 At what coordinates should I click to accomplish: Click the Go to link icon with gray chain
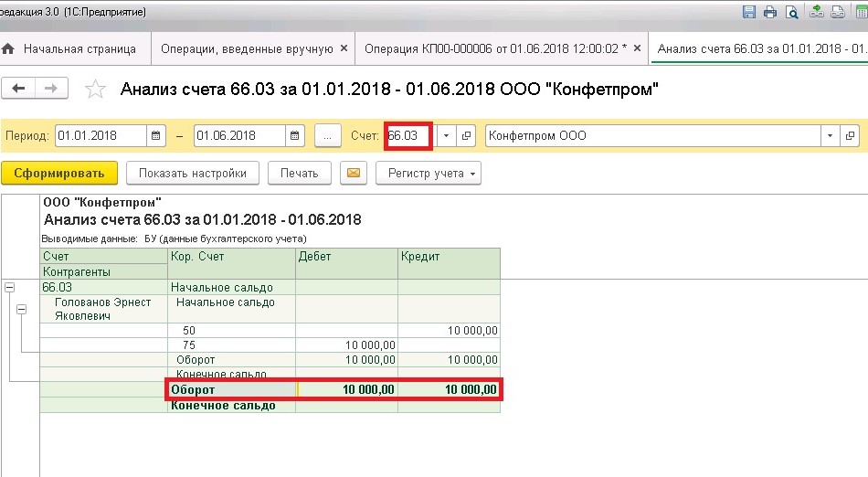[838, 12]
